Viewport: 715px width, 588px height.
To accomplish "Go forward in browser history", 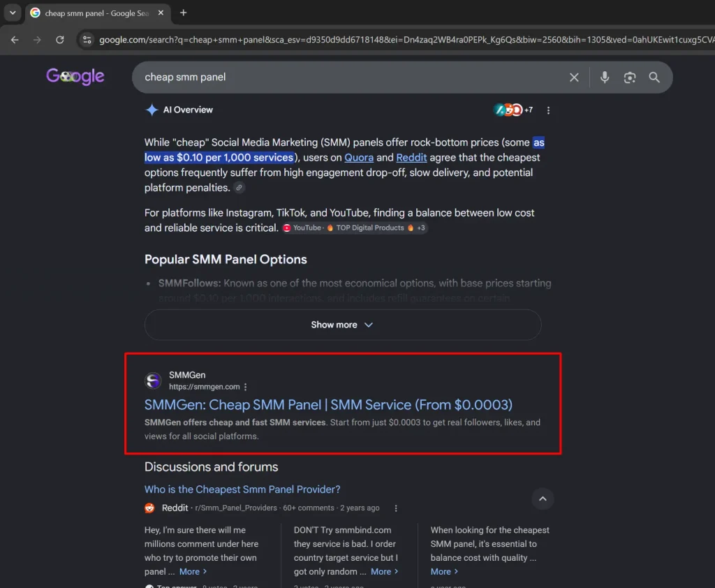I will click(37, 40).
